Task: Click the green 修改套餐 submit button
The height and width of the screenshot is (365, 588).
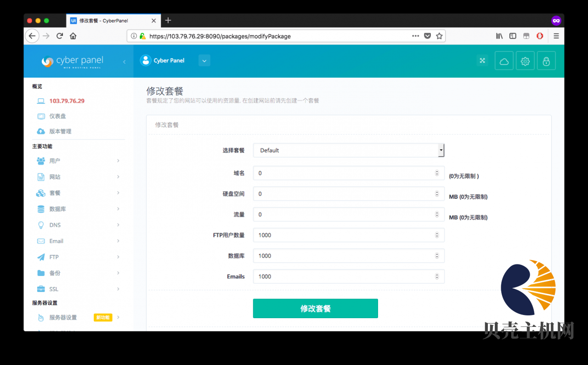Action: (315, 309)
